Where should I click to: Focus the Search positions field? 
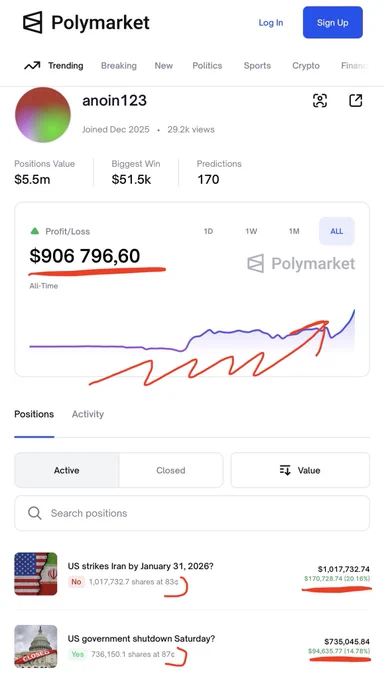[192, 513]
